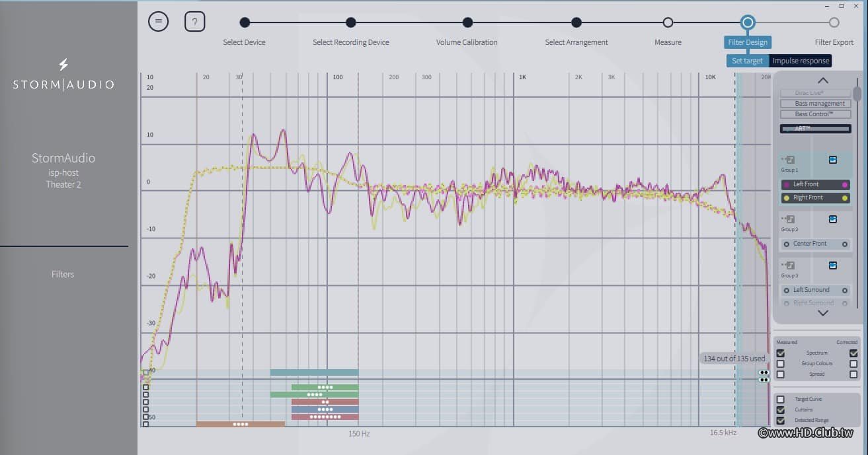Go to Filter Export step label
Viewport: 868px width, 455px height.
834,42
